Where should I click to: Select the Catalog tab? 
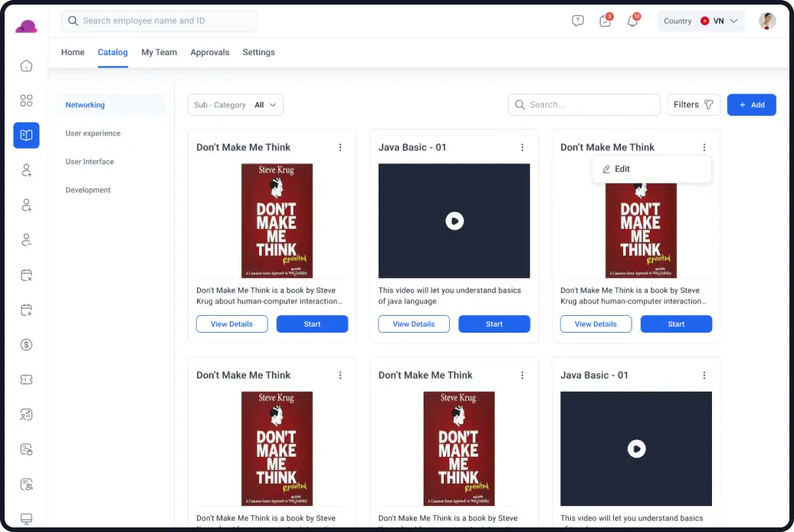pos(113,52)
